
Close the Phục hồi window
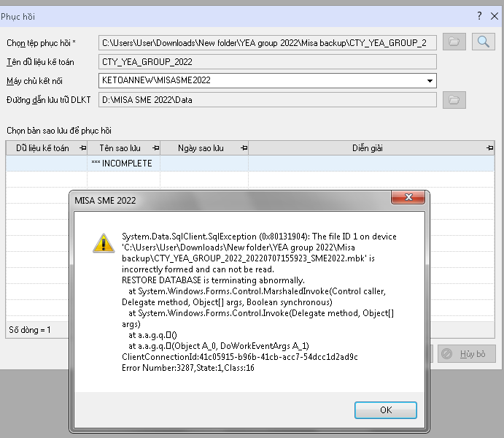click(x=495, y=16)
